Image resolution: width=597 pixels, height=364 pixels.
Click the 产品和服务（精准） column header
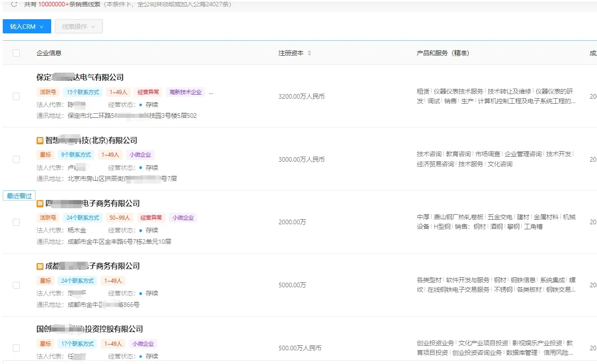[443, 53]
